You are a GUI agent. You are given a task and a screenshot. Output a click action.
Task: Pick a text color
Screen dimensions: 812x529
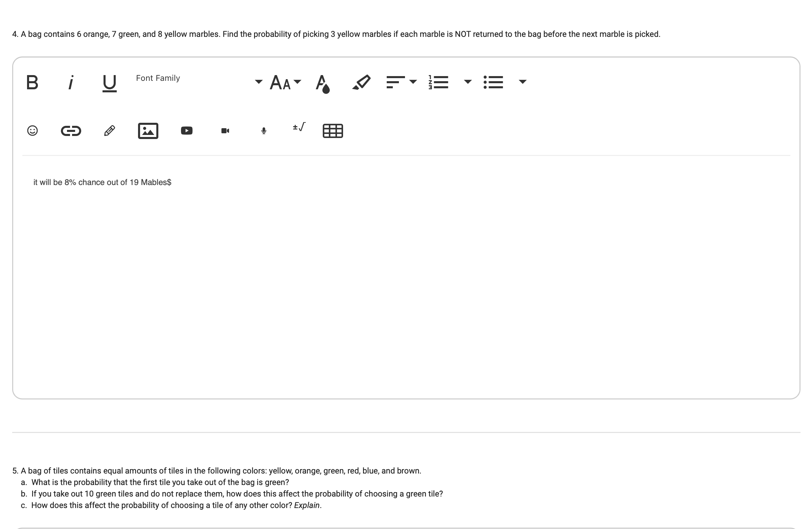coord(322,83)
